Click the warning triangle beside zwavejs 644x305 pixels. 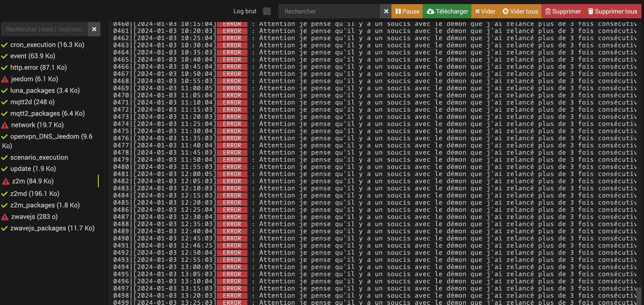coord(5,217)
